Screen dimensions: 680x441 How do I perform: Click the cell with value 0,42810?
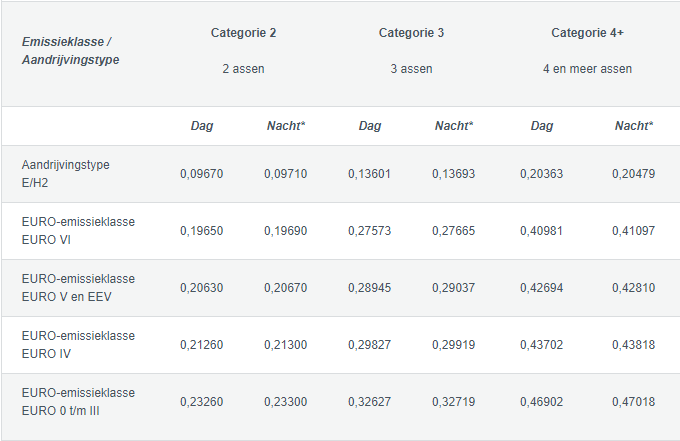tap(633, 288)
